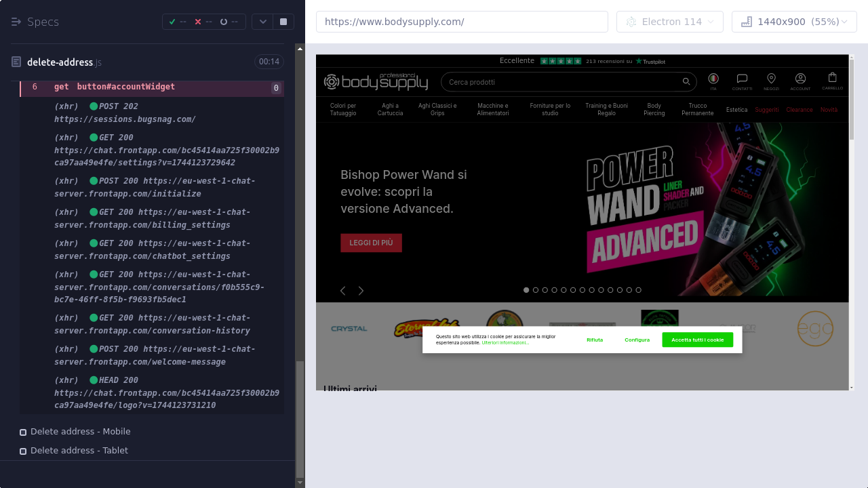This screenshot has height=488, width=868.
Task: Click the Negozi location pin icon
Action: 771,81
